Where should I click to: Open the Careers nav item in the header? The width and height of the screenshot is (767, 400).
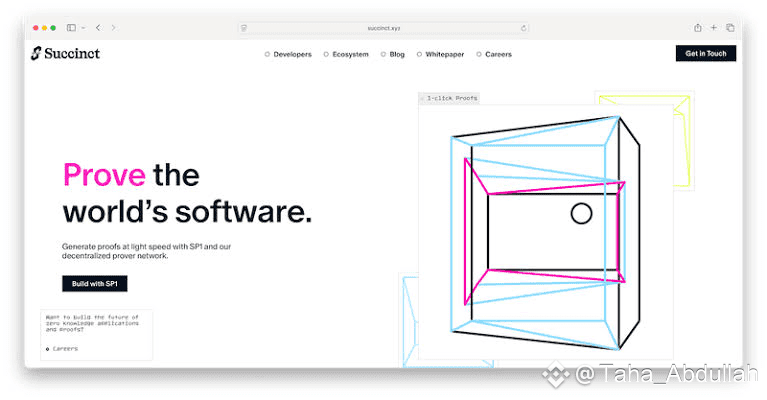494,54
